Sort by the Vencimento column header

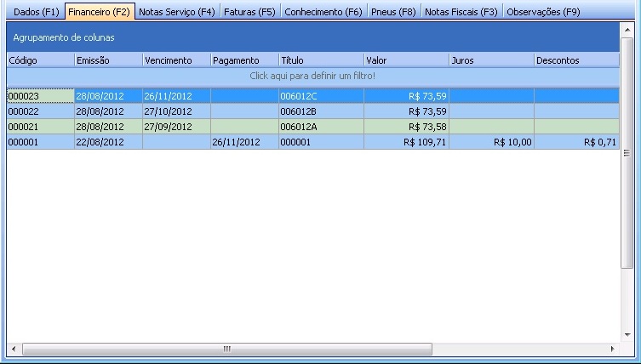click(176, 60)
